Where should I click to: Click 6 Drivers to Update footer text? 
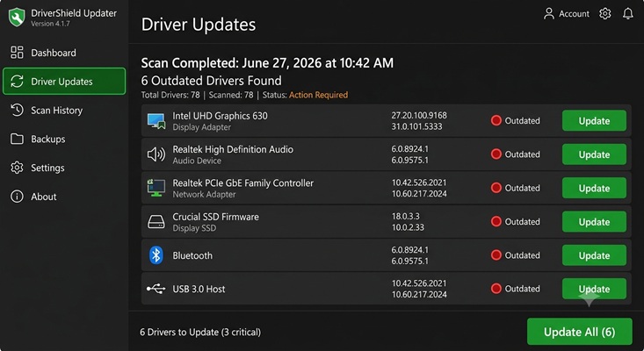(200, 333)
